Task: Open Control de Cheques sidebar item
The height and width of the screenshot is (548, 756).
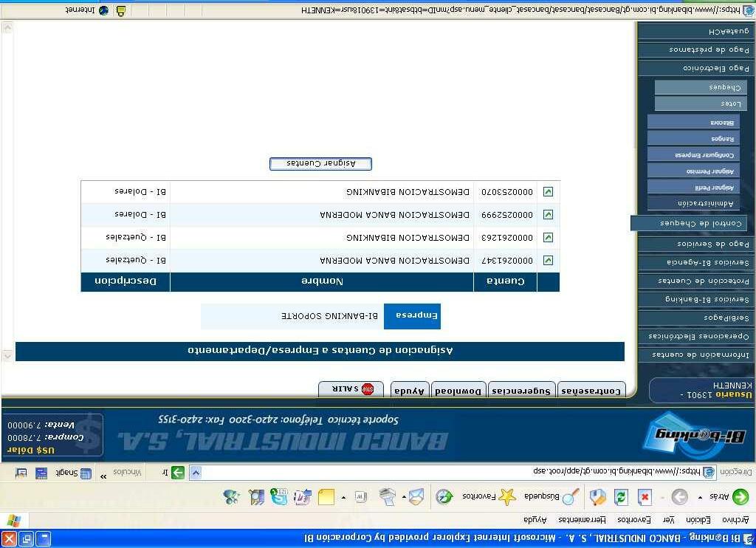Action: pyautogui.click(x=690, y=223)
